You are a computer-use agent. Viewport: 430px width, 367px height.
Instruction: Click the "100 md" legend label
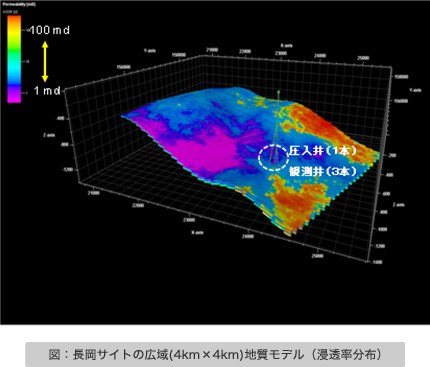pyautogui.click(x=50, y=30)
